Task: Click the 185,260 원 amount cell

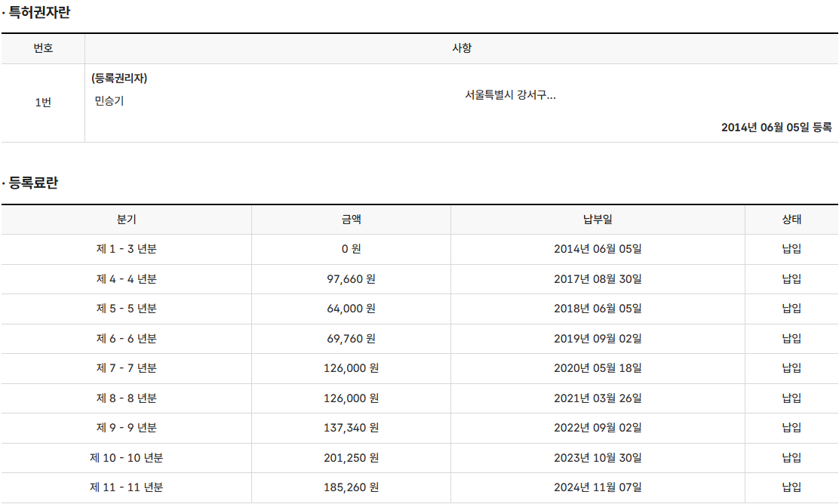Action: [351, 487]
